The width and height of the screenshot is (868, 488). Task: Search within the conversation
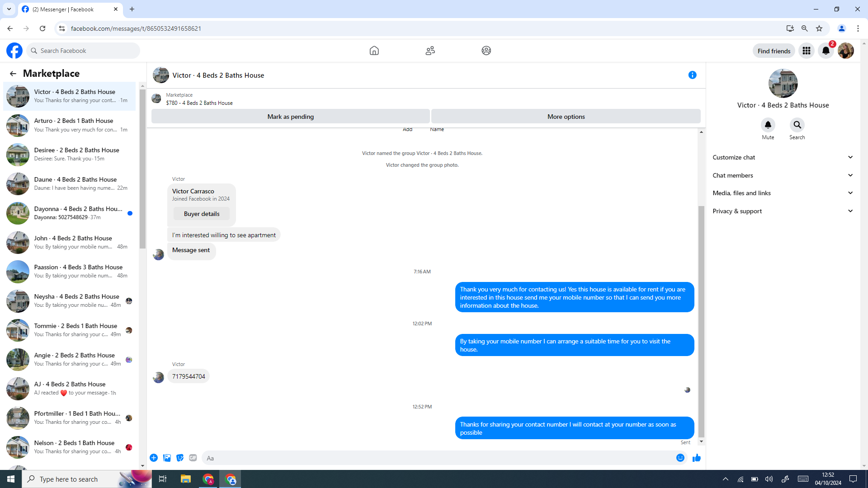pyautogui.click(x=797, y=125)
